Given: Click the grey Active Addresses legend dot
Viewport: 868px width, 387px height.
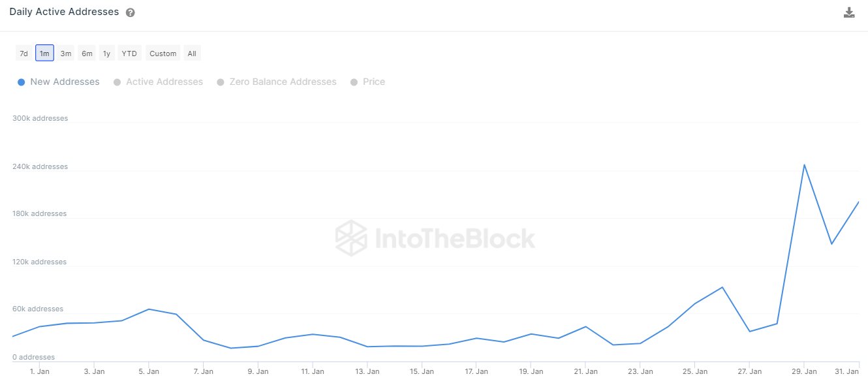Looking at the screenshot, I should coord(117,82).
